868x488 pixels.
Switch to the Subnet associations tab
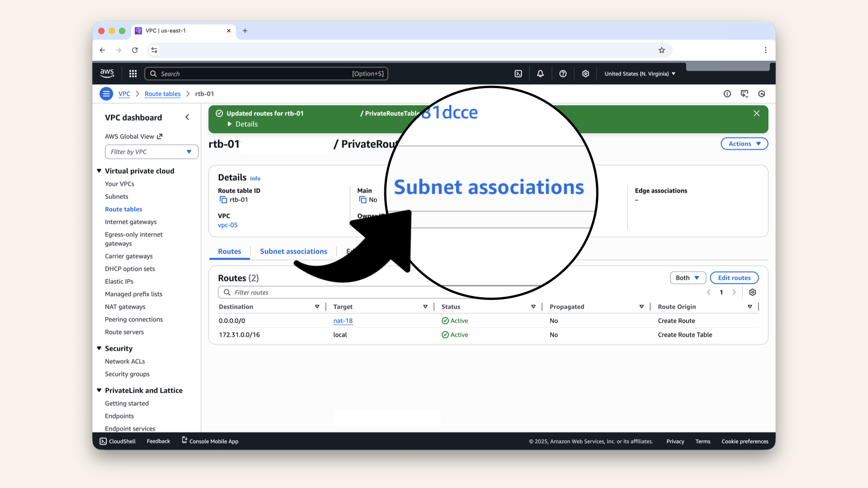pyautogui.click(x=293, y=251)
